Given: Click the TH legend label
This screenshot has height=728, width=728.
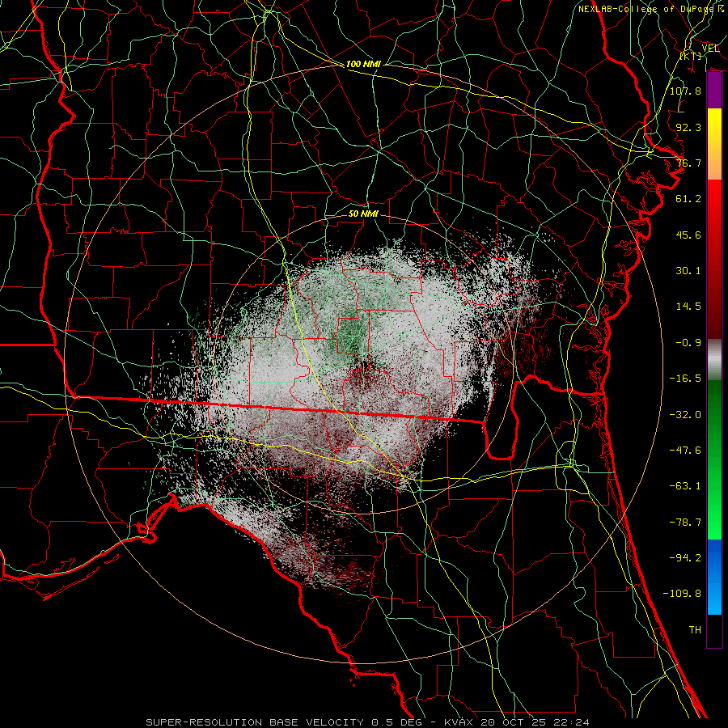Looking at the screenshot, I should (x=695, y=630).
